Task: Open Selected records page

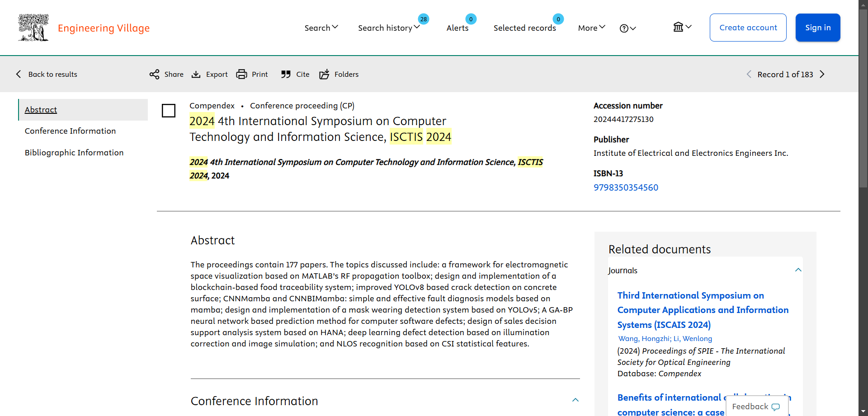Action: pos(524,28)
